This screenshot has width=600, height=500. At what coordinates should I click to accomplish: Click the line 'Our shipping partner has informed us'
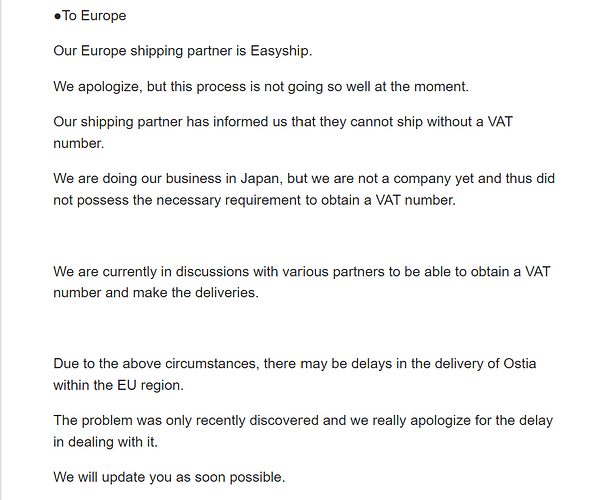[283, 122]
